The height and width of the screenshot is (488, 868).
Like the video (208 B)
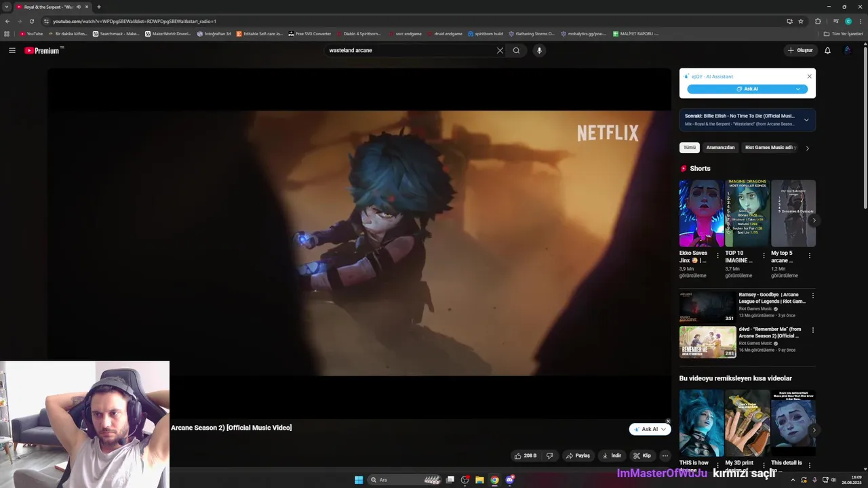(x=526, y=455)
